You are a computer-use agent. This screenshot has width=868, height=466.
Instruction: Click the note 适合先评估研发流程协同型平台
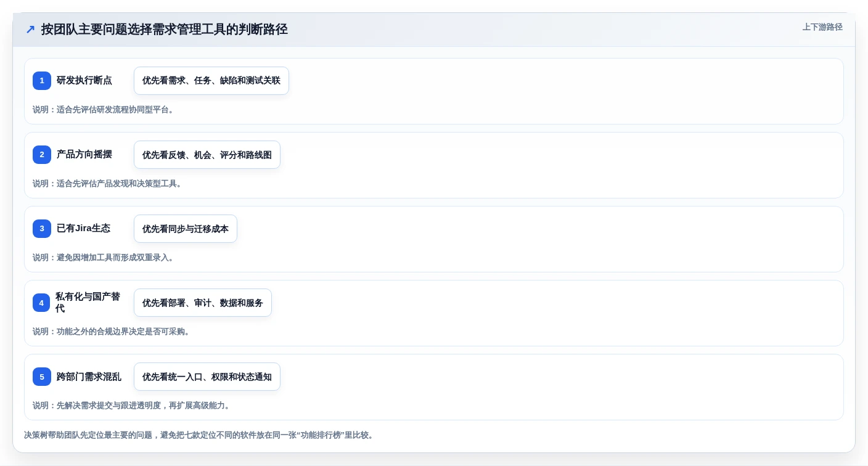click(x=104, y=110)
